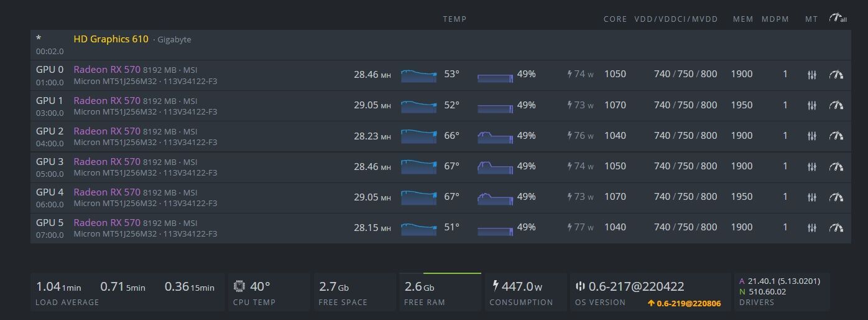This screenshot has width=868, height=320.
Task: Click GPU 5 hashrate value 28.15 MH
Action: (372, 227)
